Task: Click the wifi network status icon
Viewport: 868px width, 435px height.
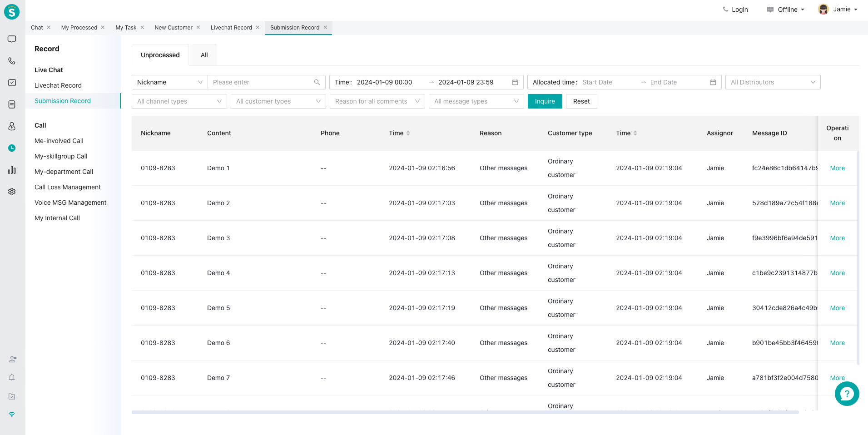Action: point(12,414)
